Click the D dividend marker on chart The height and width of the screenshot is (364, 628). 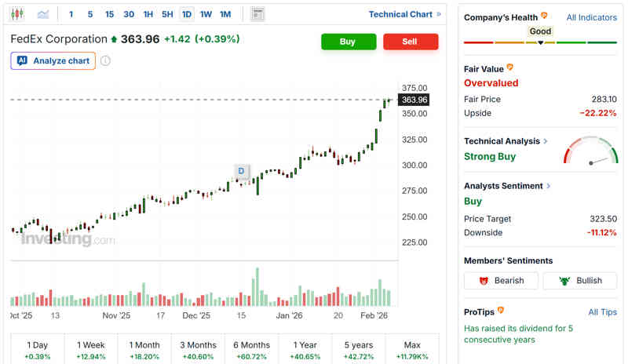click(x=242, y=171)
